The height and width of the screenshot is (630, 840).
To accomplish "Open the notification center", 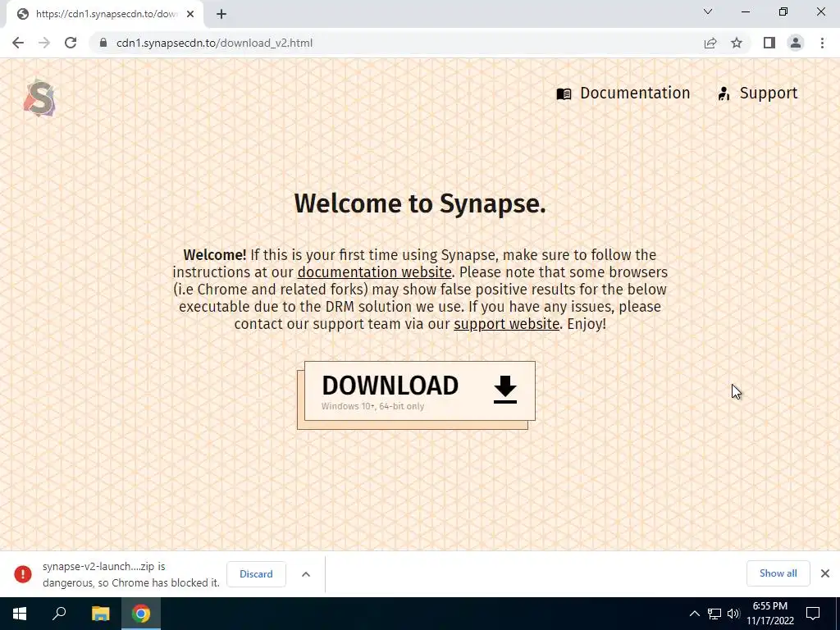I will pyautogui.click(x=813, y=614).
